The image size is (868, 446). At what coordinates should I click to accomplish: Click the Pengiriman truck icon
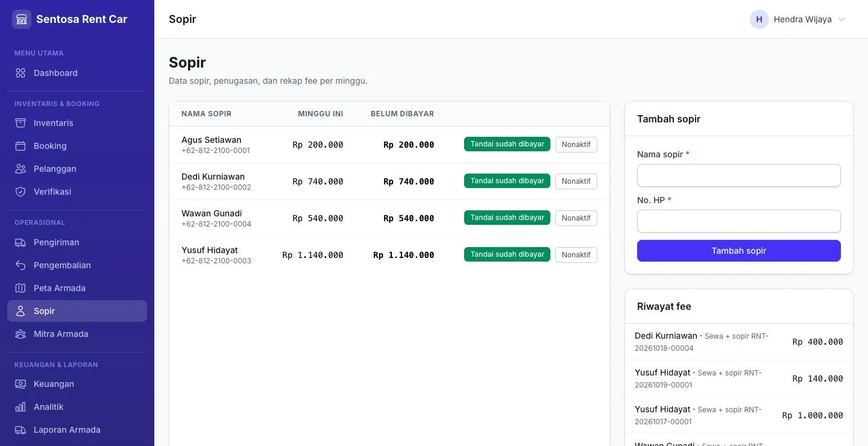tap(20, 242)
